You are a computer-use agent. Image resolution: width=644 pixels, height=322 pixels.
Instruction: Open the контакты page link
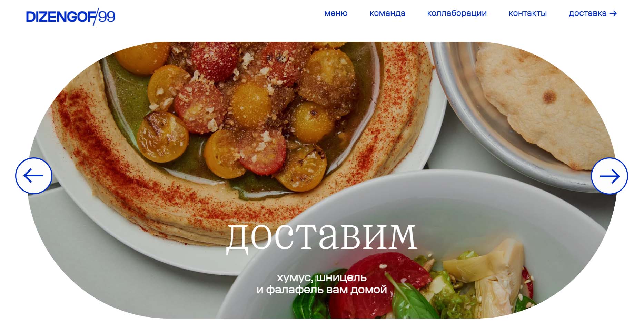pos(528,13)
